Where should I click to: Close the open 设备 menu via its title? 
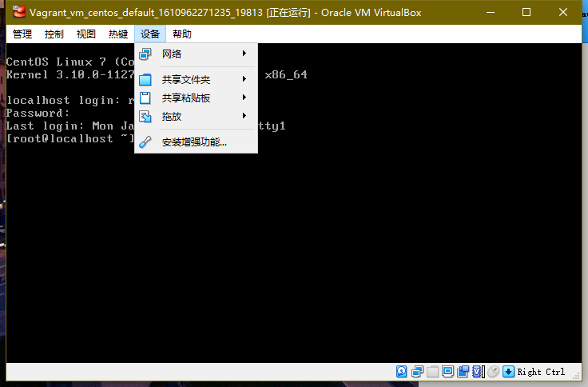tap(150, 34)
